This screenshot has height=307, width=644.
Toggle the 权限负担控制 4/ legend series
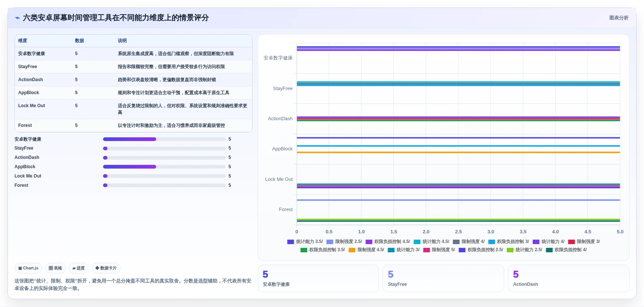coord(566,250)
